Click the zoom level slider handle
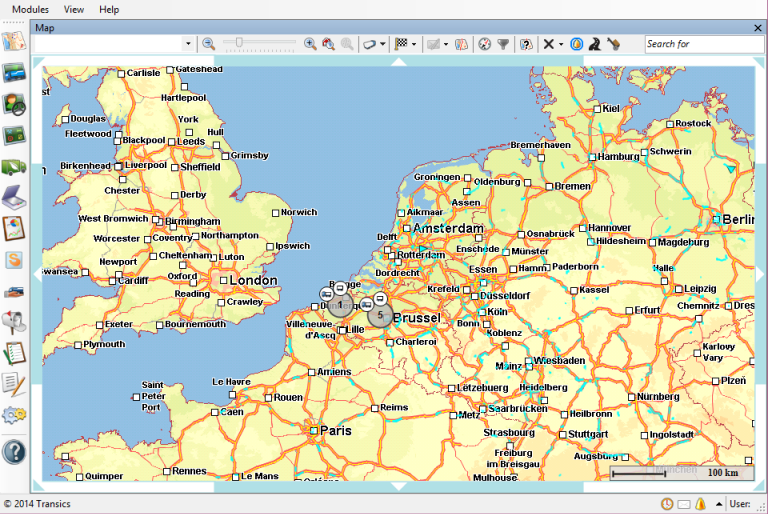This screenshot has height=514, width=768. 239,43
